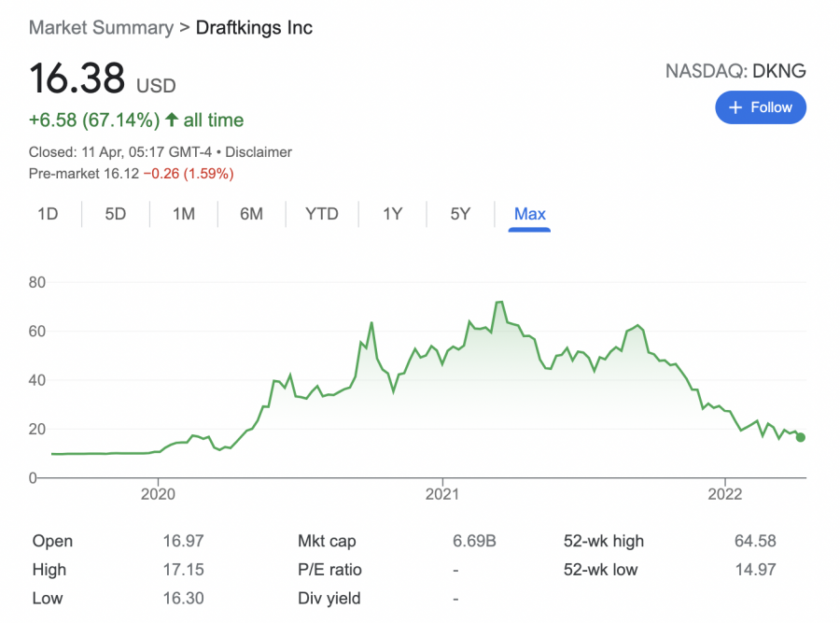Click the 52-wk low value 14.97
Screen dimensions: 840x623
pos(755,570)
